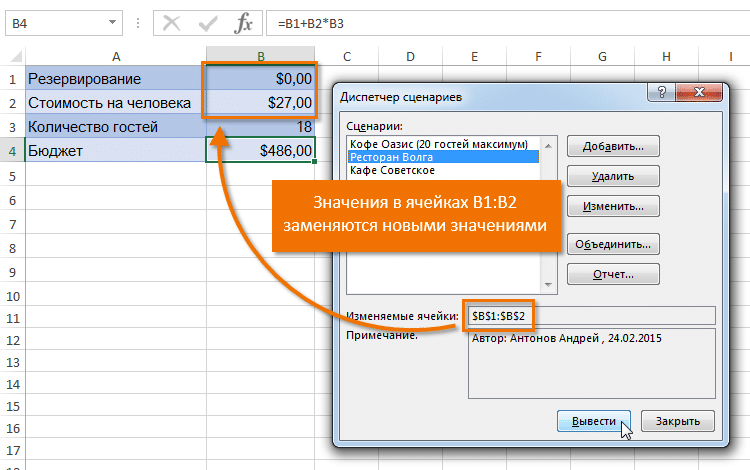Select scenario 'Ресторан Волга'
The width and height of the screenshot is (750, 470).
(443, 157)
